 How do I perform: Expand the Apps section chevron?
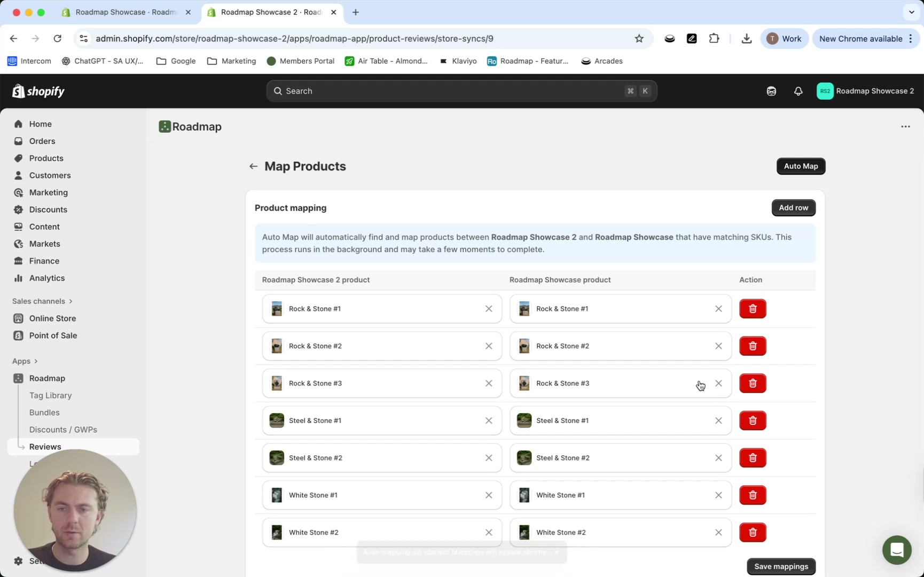pyautogui.click(x=35, y=361)
